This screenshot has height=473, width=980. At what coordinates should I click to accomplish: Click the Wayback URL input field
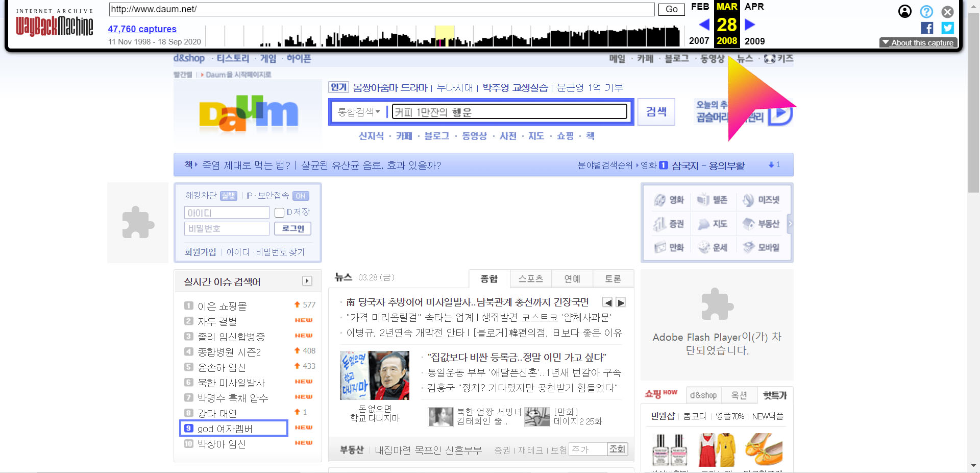tap(382, 9)
